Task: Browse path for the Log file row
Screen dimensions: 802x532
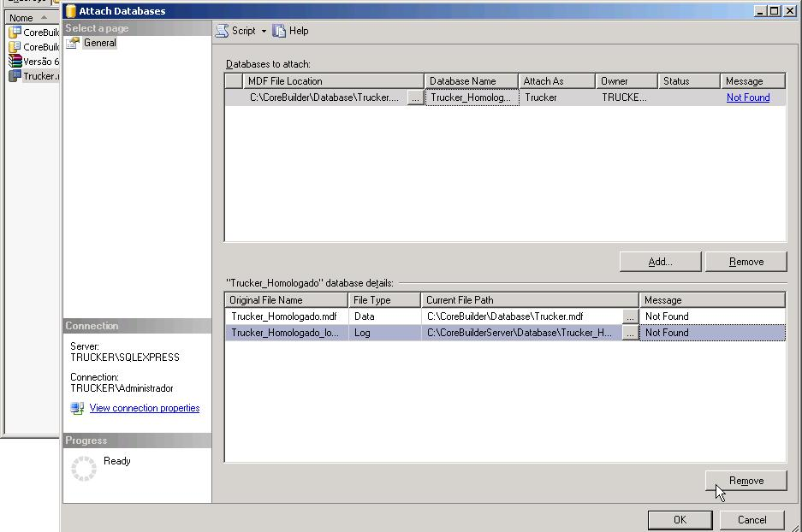Action: click(x=630, y=334)
